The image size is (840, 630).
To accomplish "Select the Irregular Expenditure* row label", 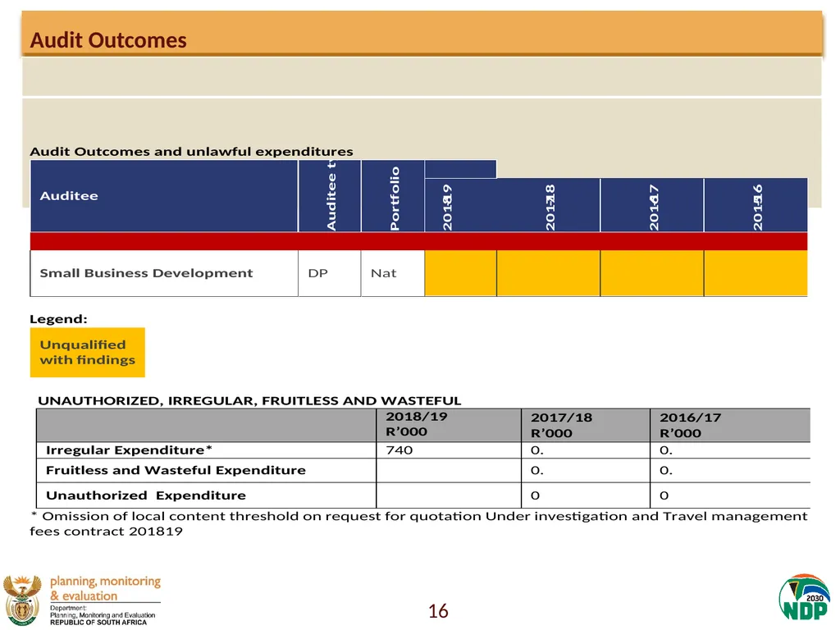I will pyautogui.click(x=129, y=450).
